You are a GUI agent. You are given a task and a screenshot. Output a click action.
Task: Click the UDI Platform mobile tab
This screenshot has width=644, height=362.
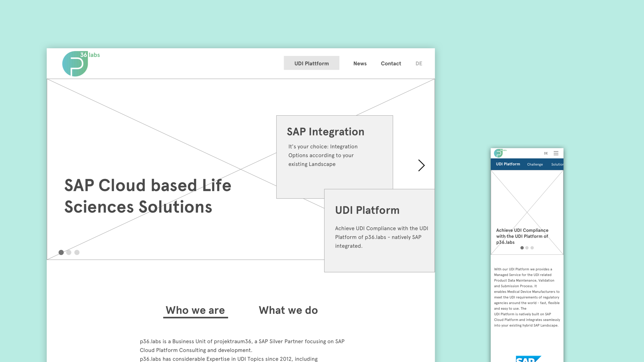[x=507, y=164]
